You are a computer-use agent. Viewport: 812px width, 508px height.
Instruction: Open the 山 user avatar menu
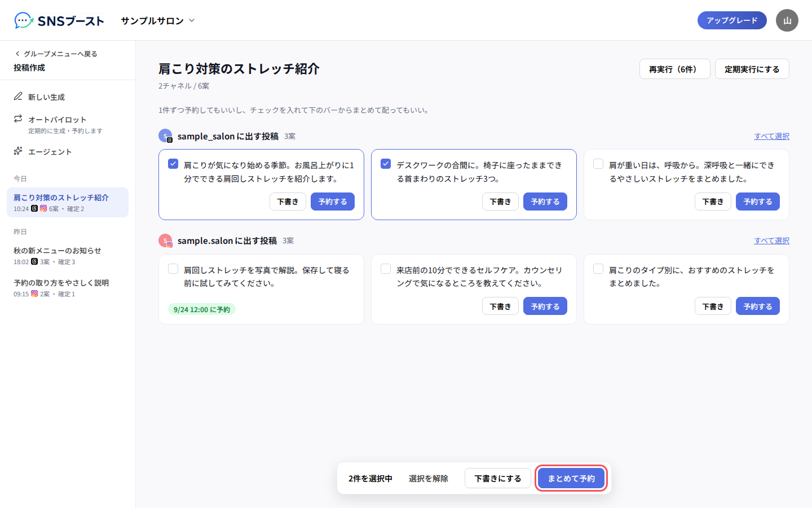[x=787, y=20]
